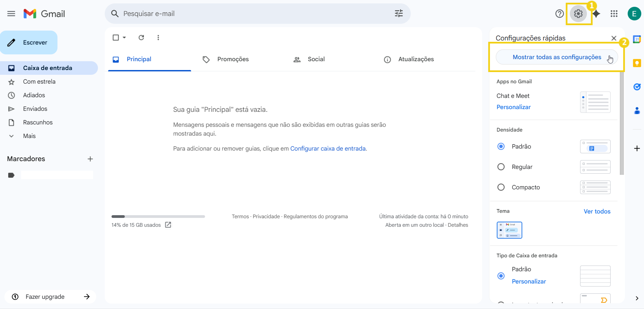
Task: Open Com estrela folder
Action: [49, 82]
